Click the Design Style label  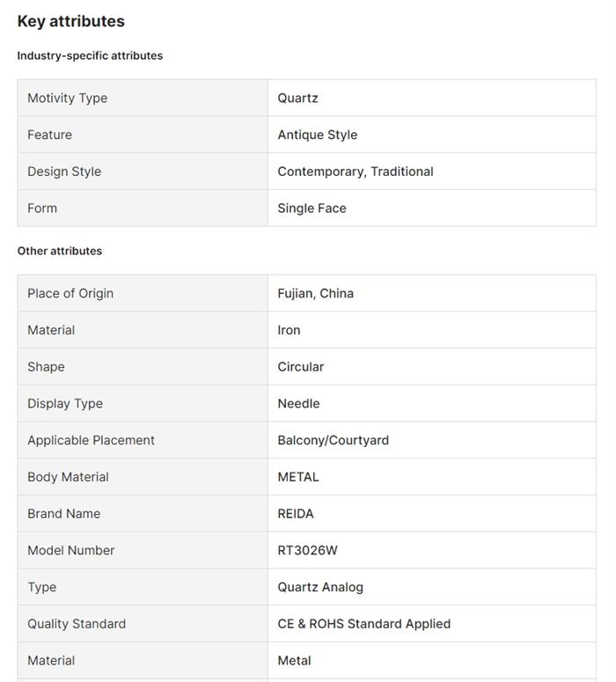[x=64, y=172]
